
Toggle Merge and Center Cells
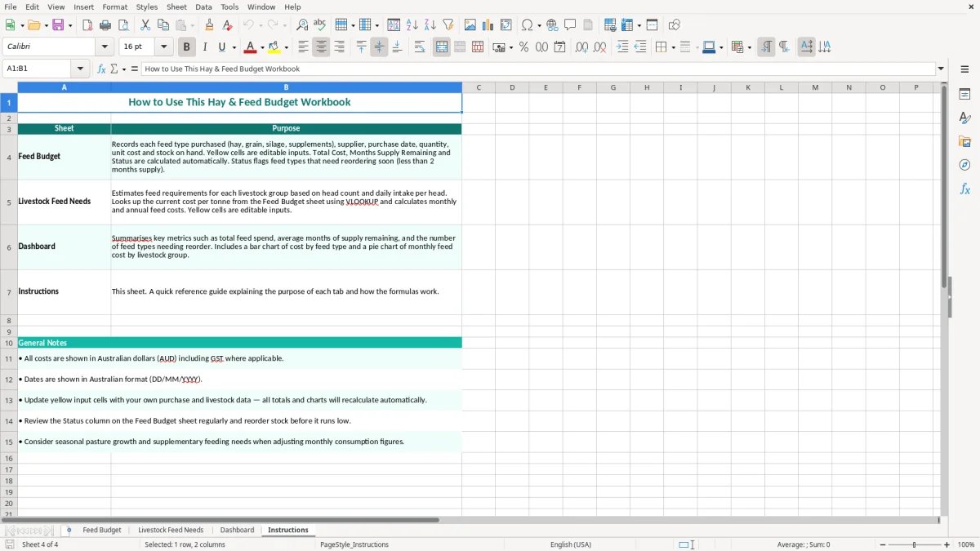tap(441, 47)
